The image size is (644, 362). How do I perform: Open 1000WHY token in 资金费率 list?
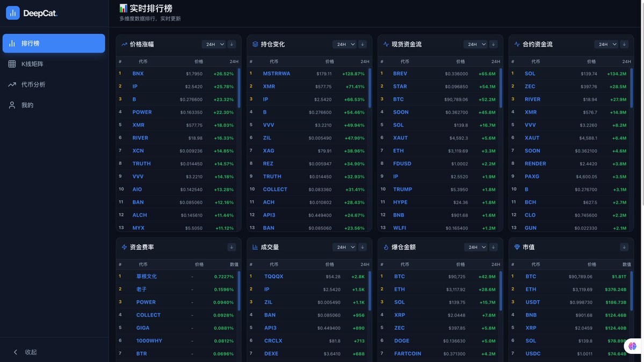149,341
